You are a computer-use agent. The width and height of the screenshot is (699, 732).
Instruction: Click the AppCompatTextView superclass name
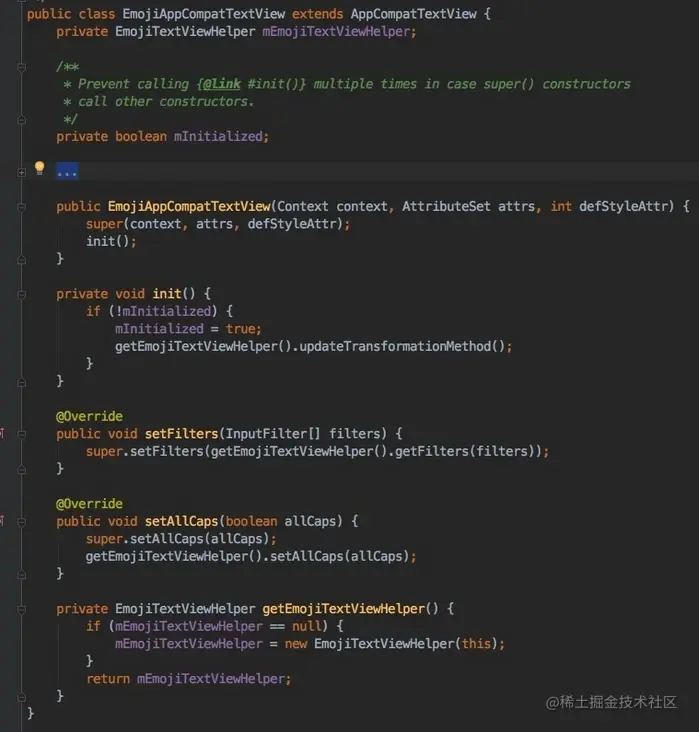pyautogui.click(x=414, y=14)
